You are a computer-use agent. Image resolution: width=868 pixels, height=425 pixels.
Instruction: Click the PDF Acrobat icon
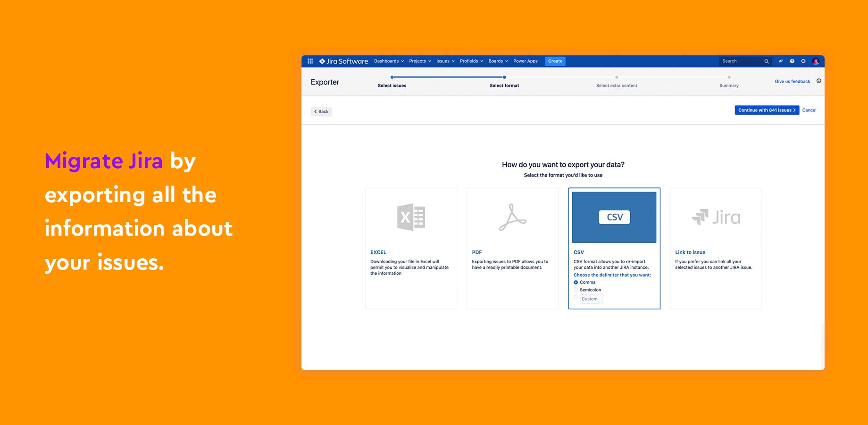coord(513,217)
